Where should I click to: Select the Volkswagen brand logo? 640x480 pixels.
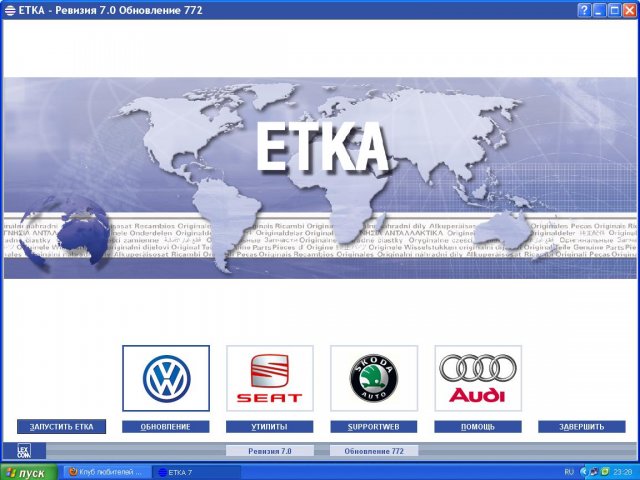pyautogui.click(x=166, y=378)
